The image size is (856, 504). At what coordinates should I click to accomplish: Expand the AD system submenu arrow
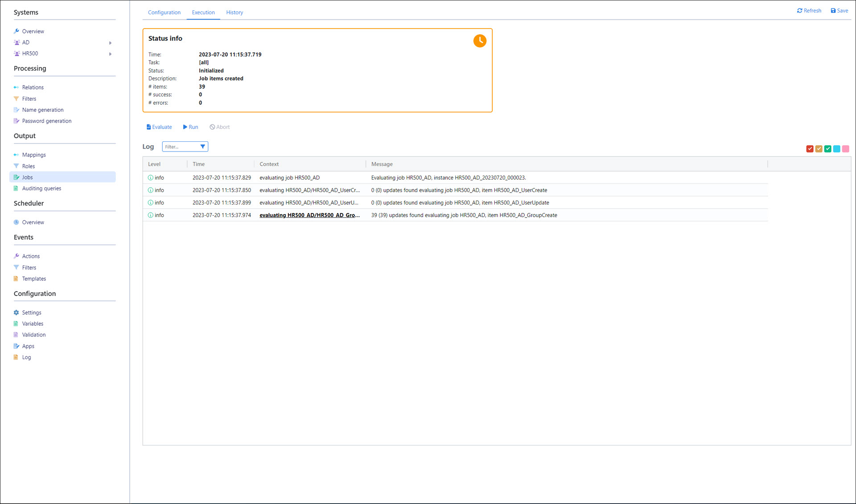[x=110, y=43]
